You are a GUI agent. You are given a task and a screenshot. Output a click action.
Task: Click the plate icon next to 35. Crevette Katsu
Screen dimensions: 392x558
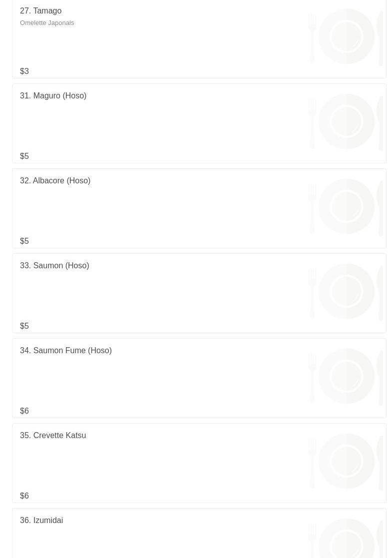coord(346,461)
